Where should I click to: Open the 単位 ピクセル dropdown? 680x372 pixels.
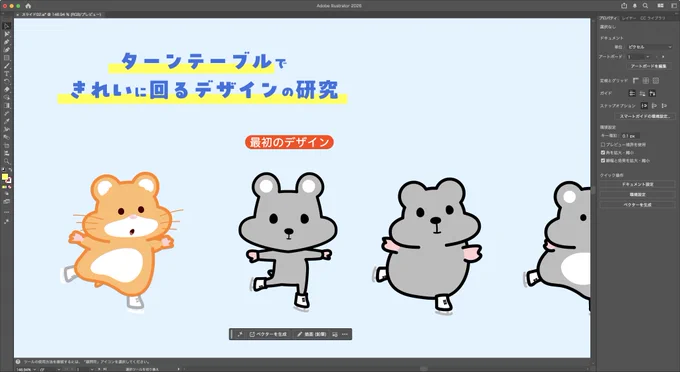[650, 47]
